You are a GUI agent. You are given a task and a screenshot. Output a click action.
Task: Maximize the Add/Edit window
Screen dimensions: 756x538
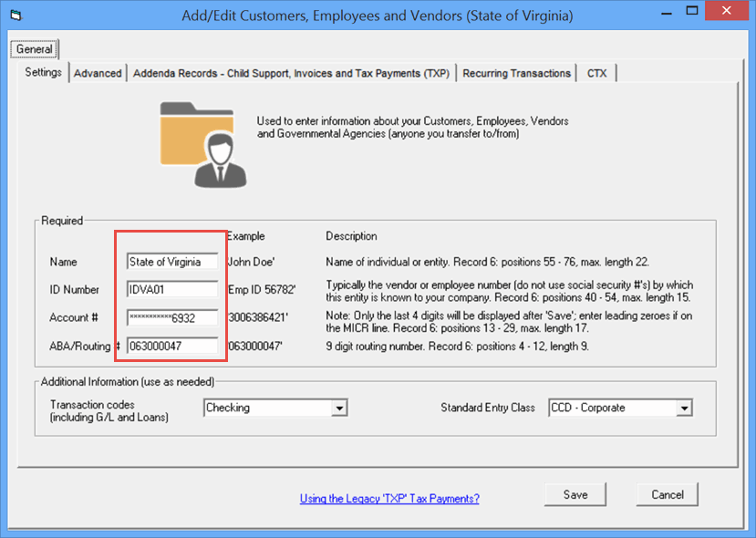(x=692, y=11)
